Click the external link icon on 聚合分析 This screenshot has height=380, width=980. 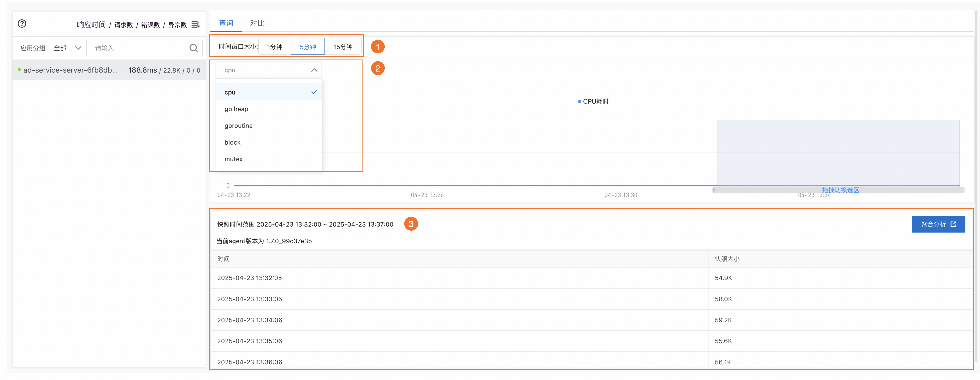tap(953, 224)
